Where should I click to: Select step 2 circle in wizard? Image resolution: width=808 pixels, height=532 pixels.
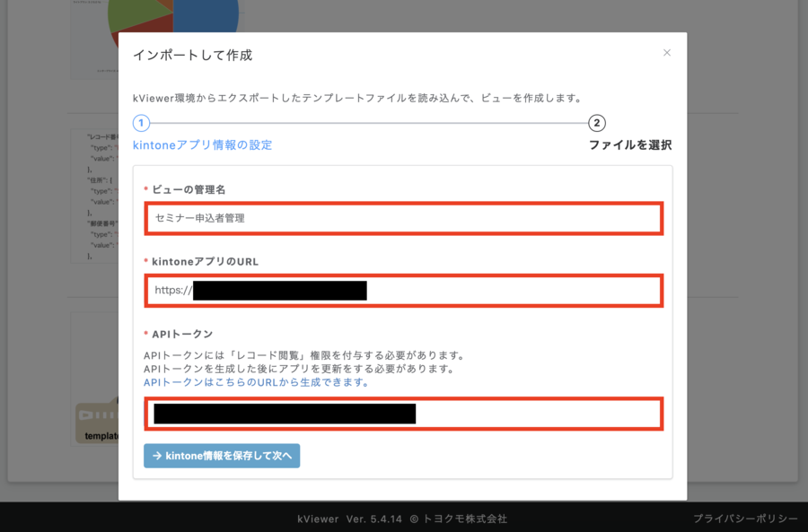[x=597, y=123]
